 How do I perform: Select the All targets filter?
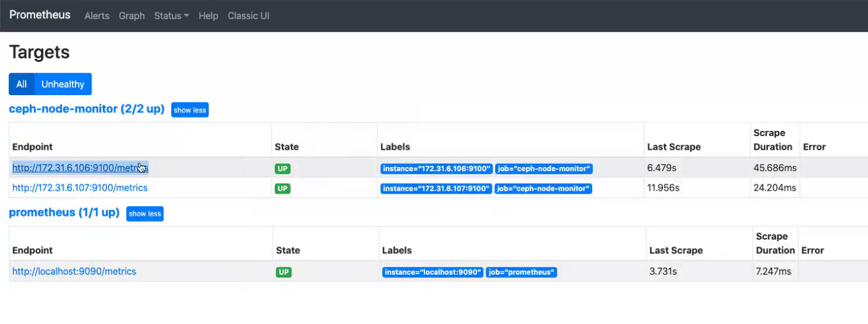click(21, 84)
